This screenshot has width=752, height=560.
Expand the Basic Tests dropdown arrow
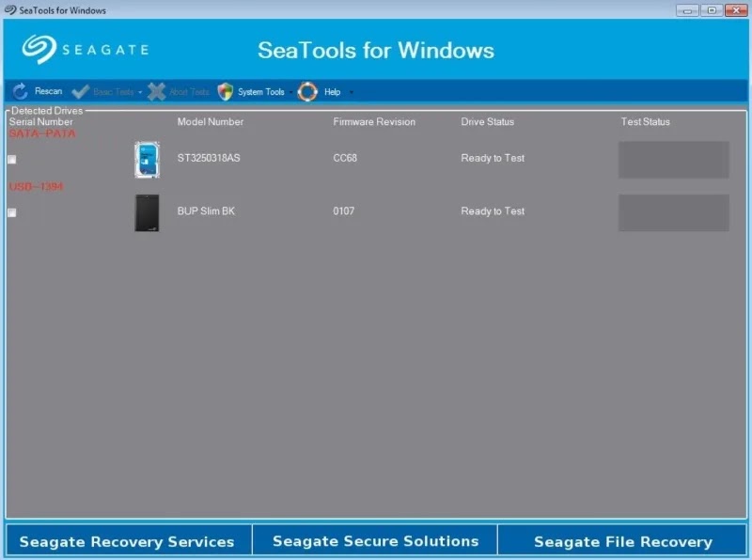tap(140, 92)
